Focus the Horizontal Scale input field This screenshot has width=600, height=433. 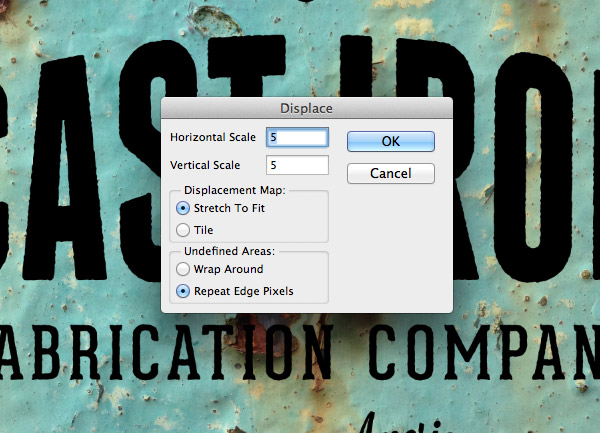pyautogui.click(x=297, y=137)
